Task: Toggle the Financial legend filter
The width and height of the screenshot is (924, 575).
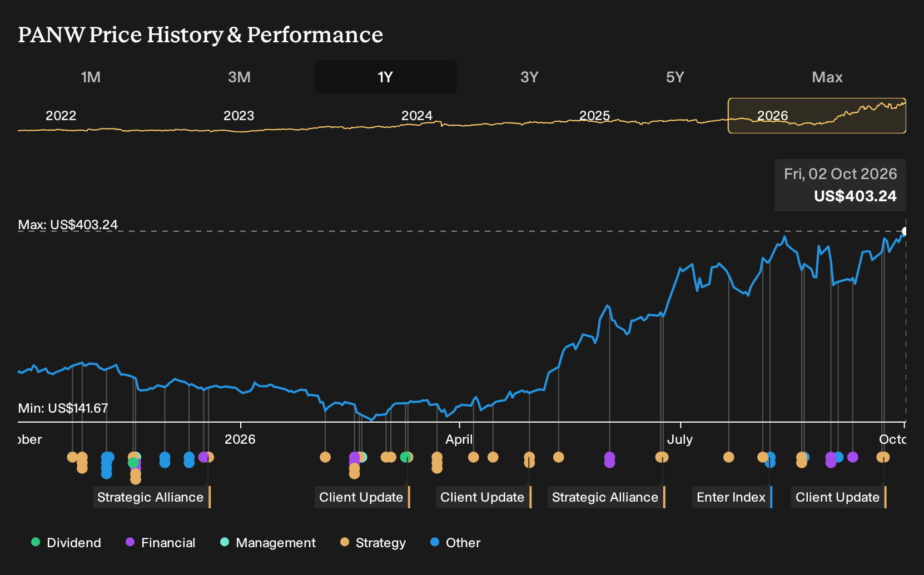Action: pyautogui.click(x=161, y=543)
